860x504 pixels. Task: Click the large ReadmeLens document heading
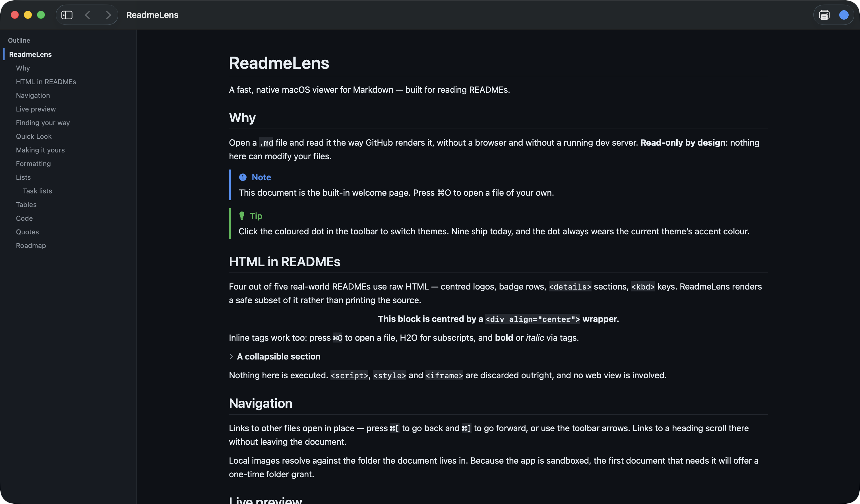279,63
